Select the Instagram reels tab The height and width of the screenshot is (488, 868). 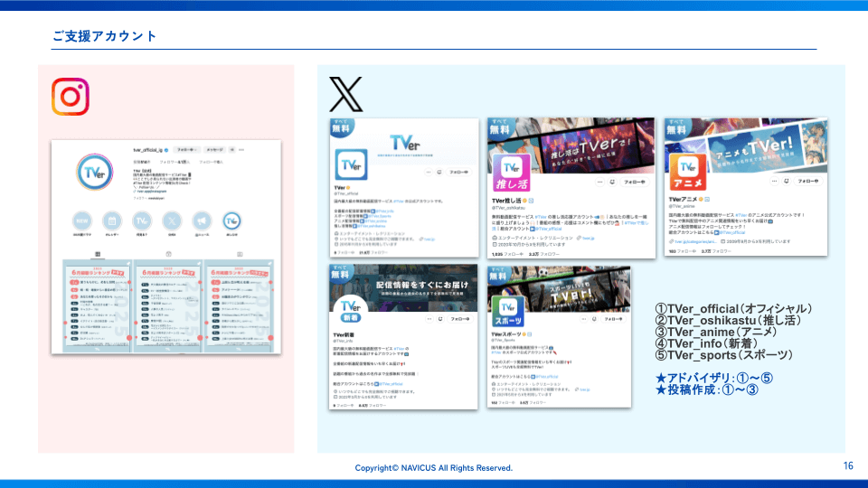pos(168,254)
